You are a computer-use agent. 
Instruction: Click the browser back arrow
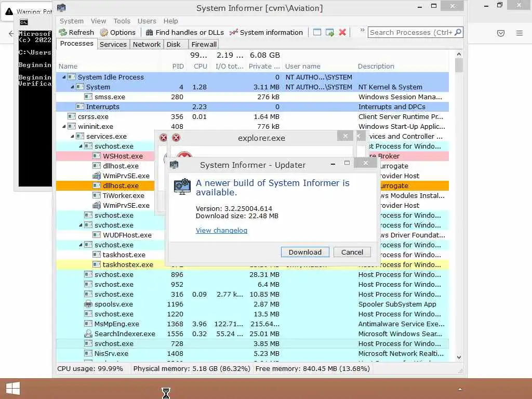11,33
